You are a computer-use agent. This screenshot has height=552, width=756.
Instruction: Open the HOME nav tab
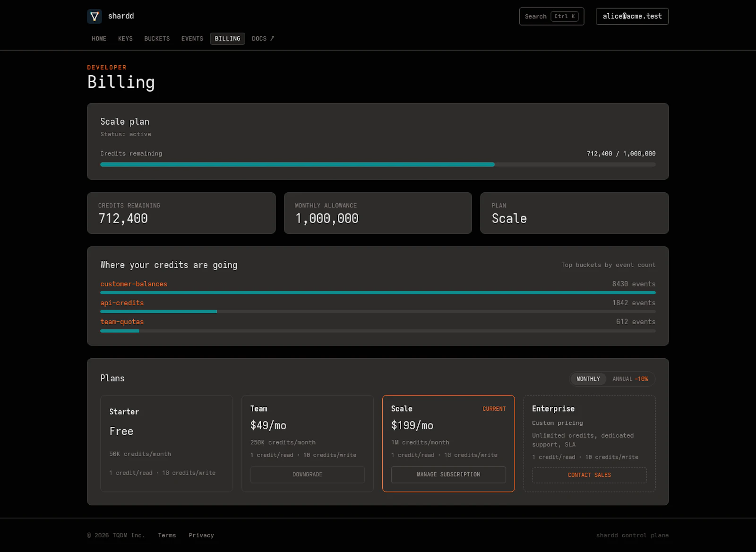pos(99,39)
